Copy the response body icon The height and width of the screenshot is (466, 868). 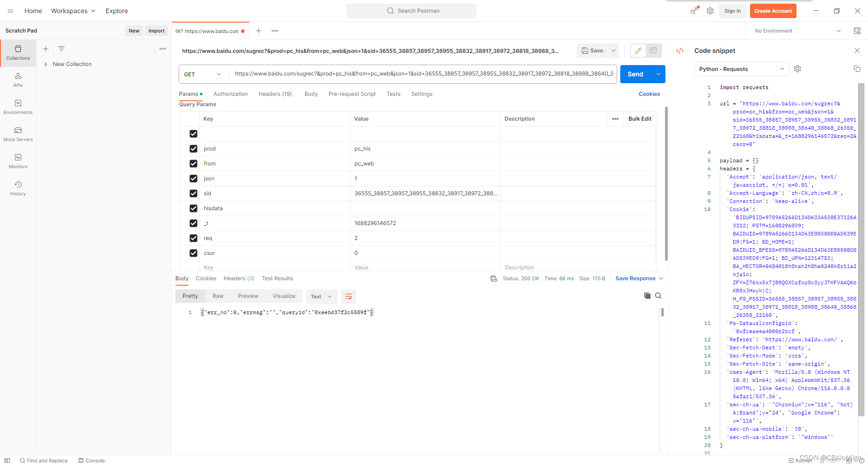click(x=647, y=296)
